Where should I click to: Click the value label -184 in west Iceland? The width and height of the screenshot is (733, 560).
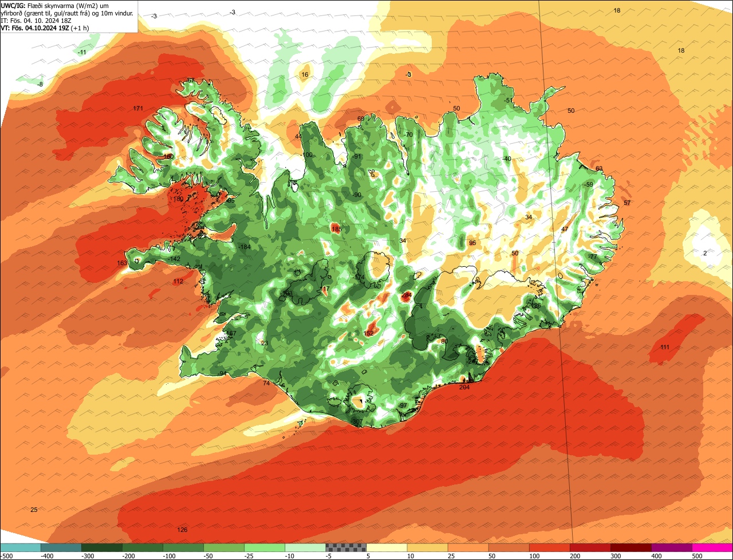[x=245, y=247]
